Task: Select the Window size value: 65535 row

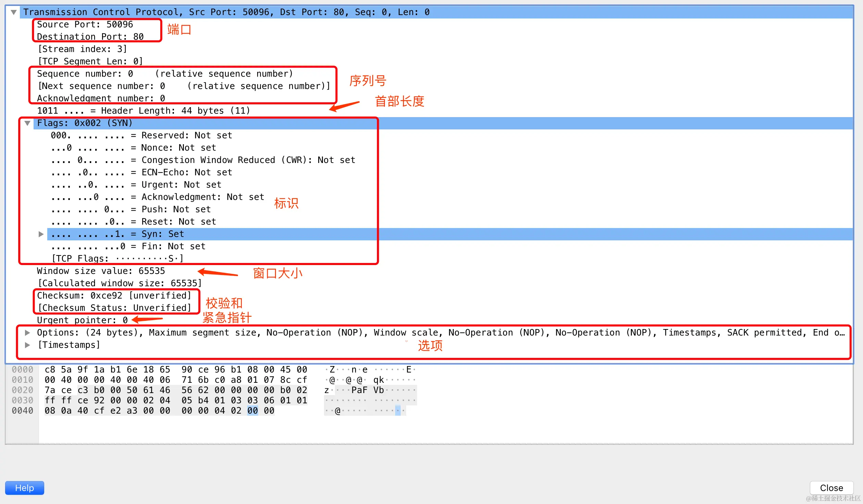Action: (101, 271)
